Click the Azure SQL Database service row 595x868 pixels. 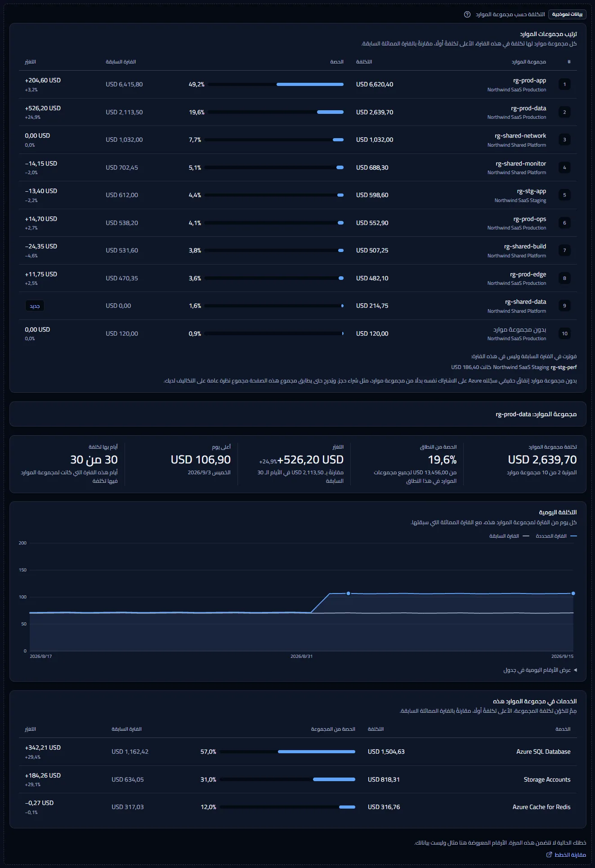298,752
